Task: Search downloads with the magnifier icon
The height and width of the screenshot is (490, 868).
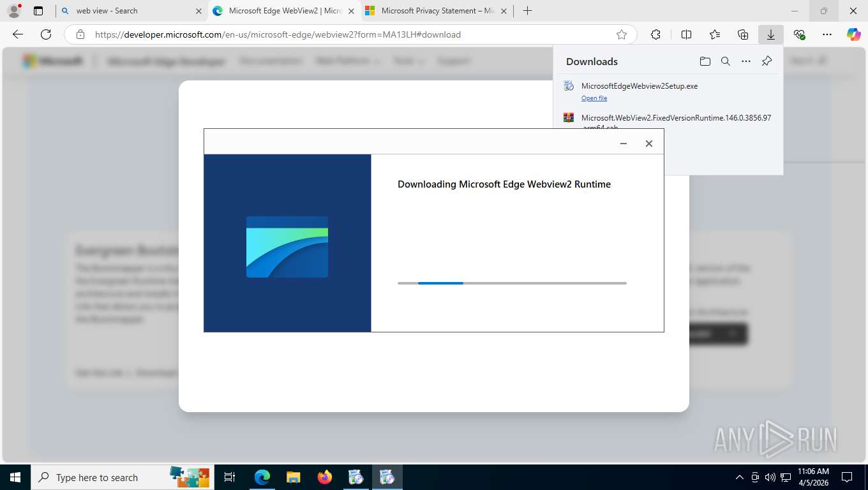Action: (x=726, y=61)
